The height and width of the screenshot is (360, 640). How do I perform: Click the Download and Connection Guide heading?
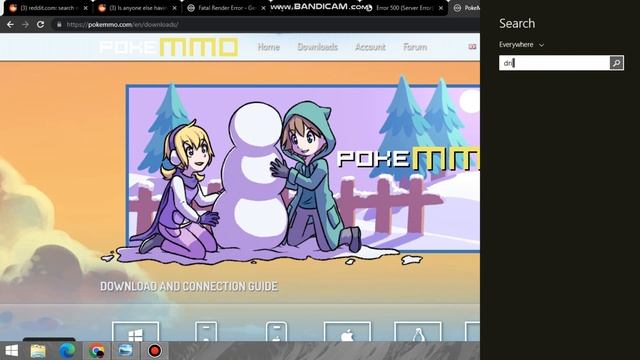click(x=189, y=286)
